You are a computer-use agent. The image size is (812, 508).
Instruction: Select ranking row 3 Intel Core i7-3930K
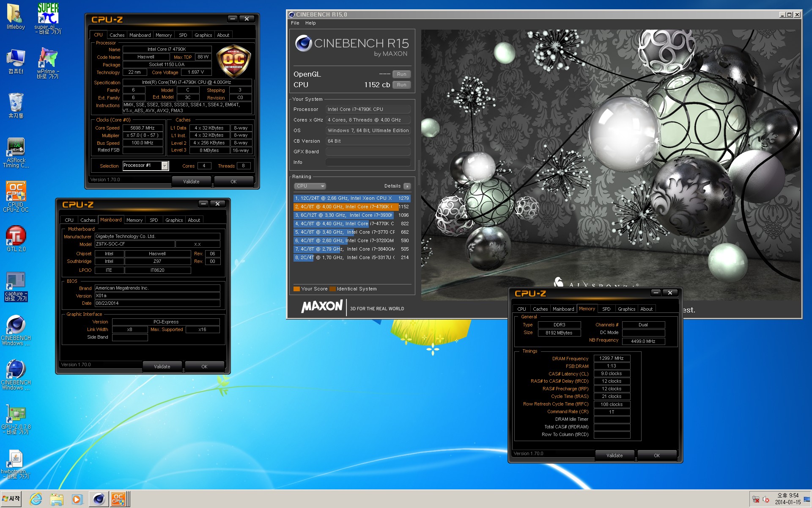(x=352, y=215)
